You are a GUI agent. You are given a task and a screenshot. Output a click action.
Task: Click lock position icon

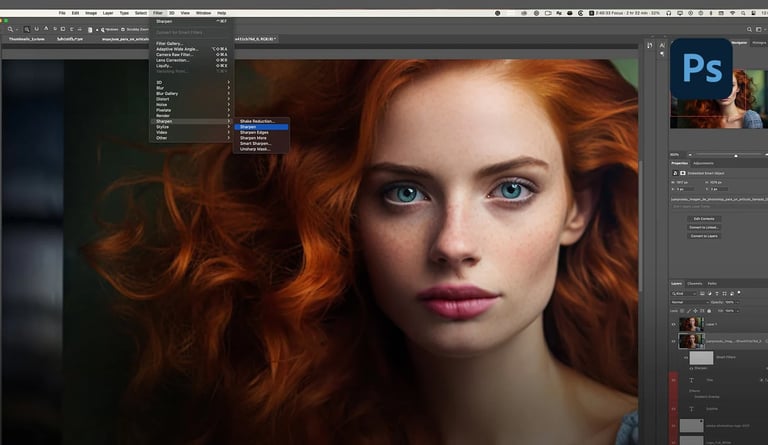[x=696, y=310]
